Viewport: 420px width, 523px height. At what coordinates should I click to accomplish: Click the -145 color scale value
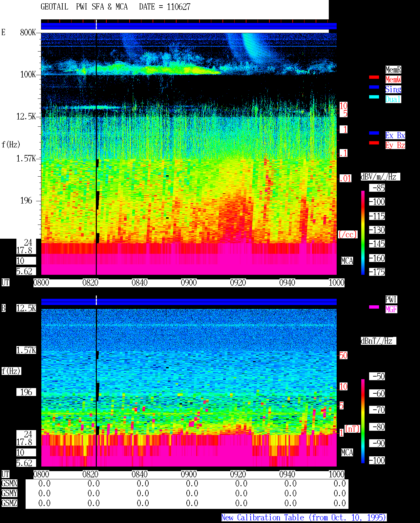point(377,244)
